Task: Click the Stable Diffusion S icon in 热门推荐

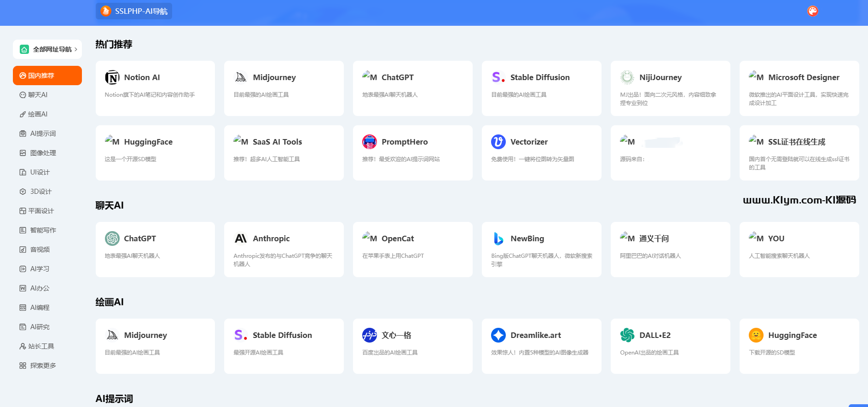Action: 498,77
